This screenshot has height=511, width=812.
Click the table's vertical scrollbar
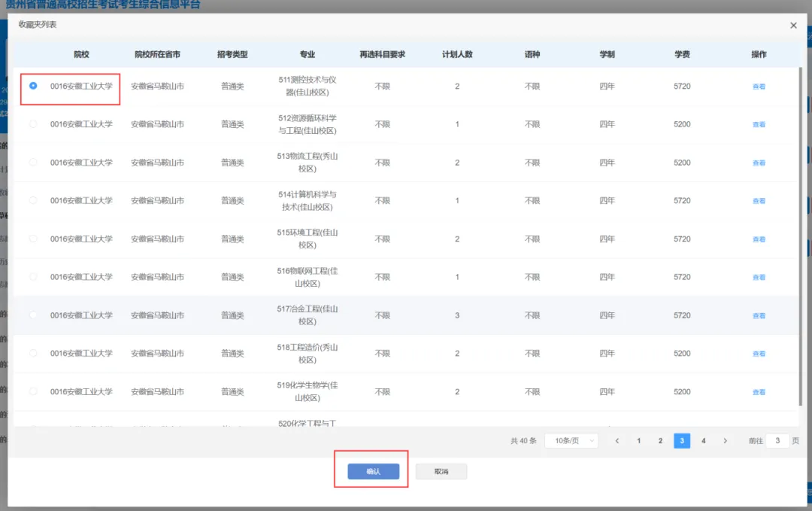coord(801,236)
